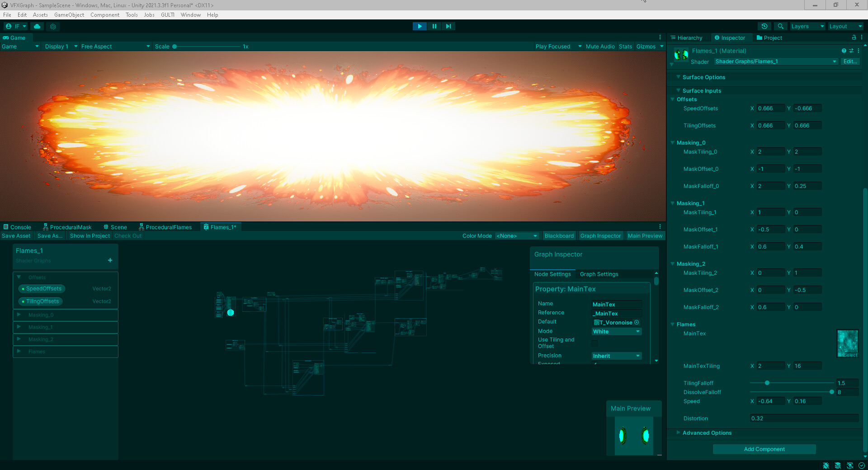Click the Save Asset button
The height and width of the screenshot is (470, 868).
coord(16,235)
